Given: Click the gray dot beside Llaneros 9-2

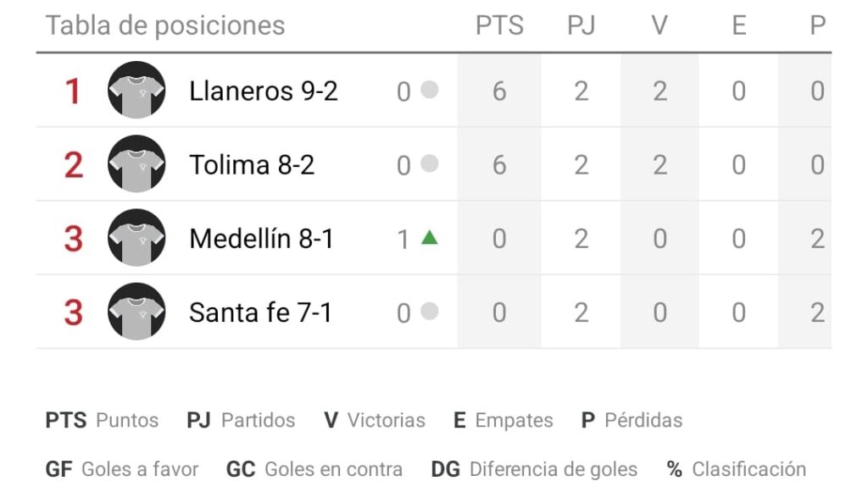Looking at the screenshot, I should tap(430, 90).
